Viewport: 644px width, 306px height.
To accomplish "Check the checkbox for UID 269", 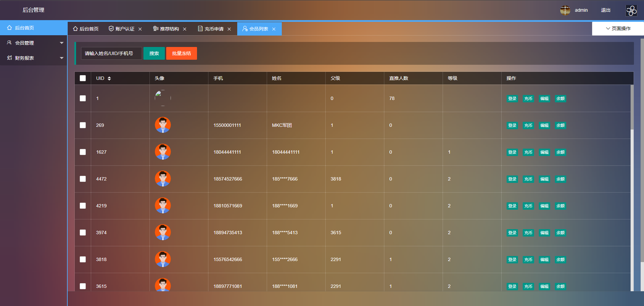I will pos(83,125).
